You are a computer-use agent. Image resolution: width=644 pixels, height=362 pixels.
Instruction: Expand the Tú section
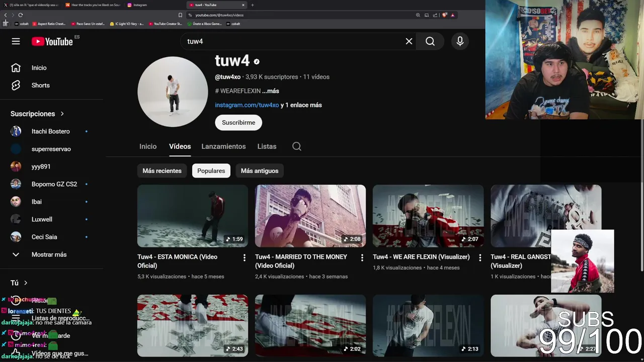19,283
